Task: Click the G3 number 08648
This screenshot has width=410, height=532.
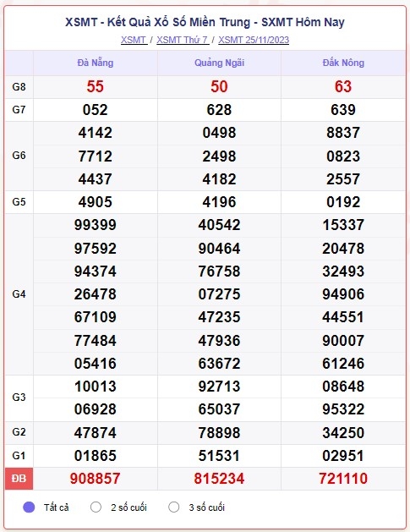Action: [343, 387]
